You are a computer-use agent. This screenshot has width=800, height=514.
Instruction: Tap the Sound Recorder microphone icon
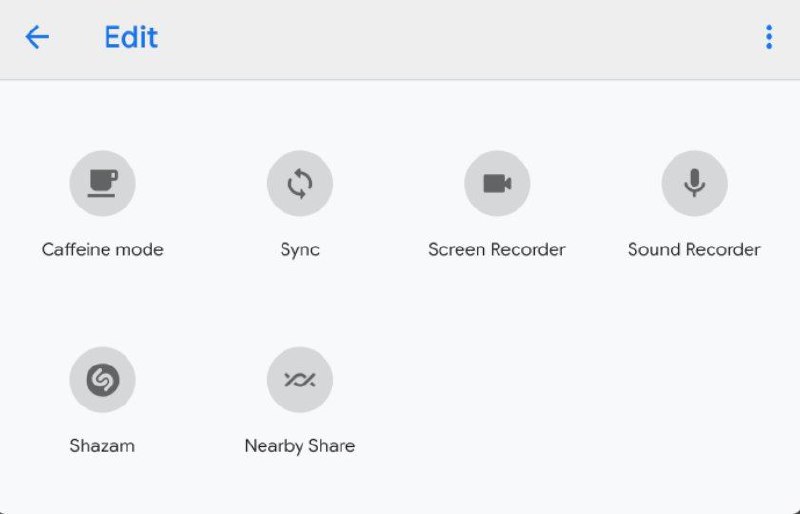(694, 183)
